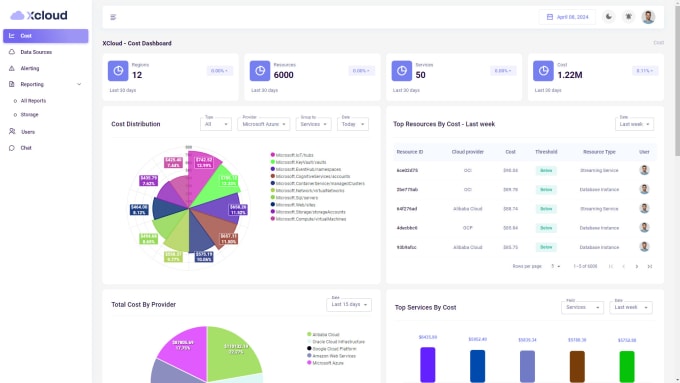Screen dimensions: 680x383
Task: Click the brown bar in Top Services chart
Action: coord(577,367)
